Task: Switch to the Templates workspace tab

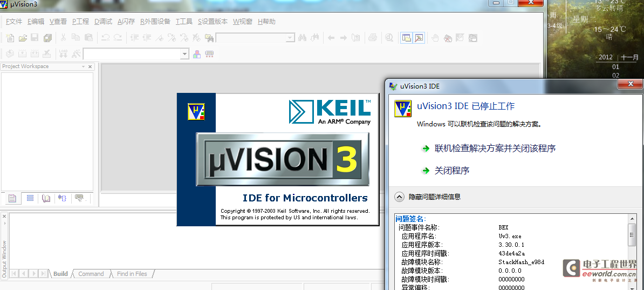Action: point(80,199)
